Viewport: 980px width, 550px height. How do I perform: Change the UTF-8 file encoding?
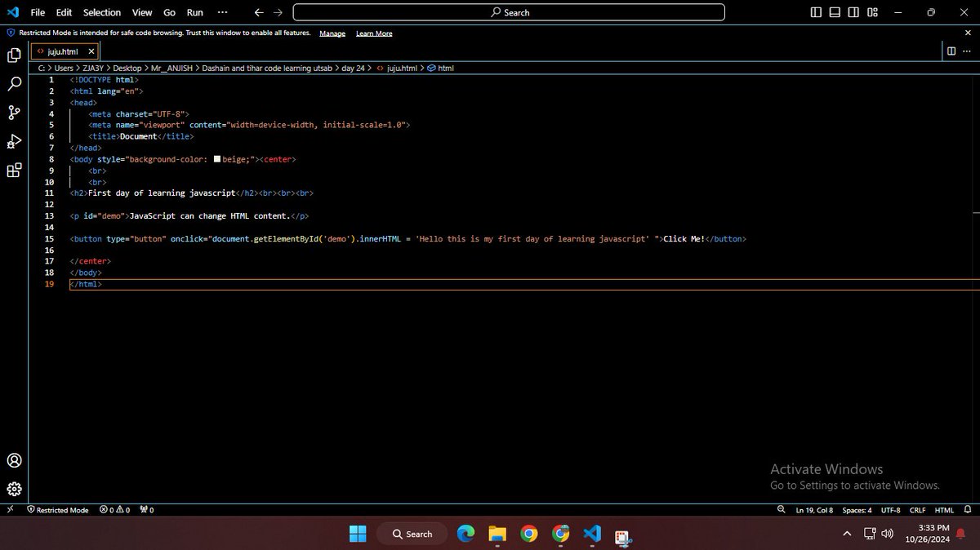click(x=890, y=509)
